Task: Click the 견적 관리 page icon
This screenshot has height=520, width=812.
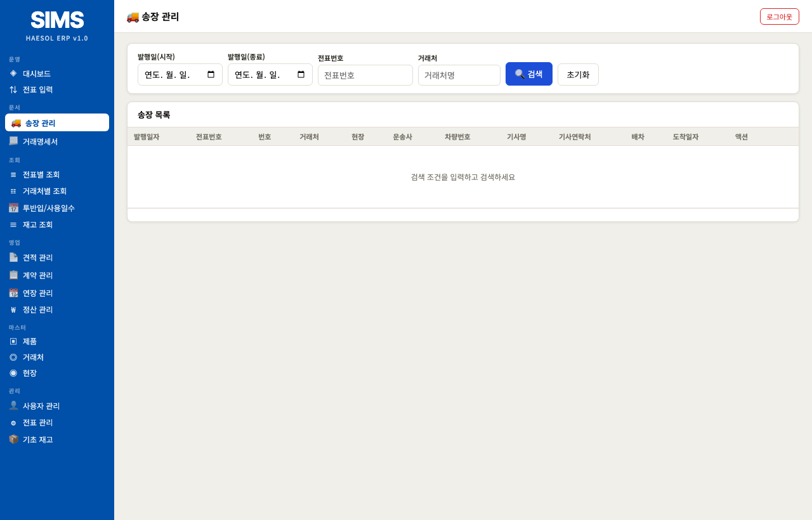Action: (13, 257)
